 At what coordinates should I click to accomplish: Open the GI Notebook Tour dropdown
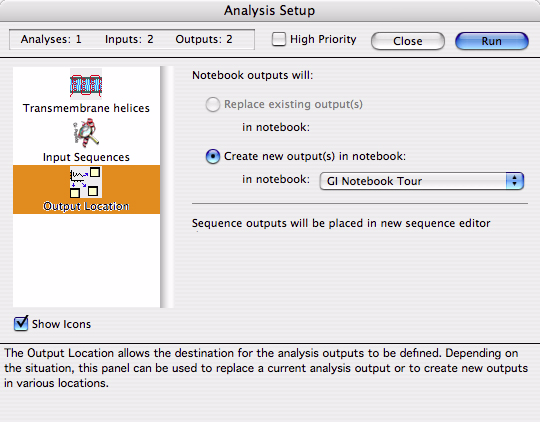coord(422,181)
